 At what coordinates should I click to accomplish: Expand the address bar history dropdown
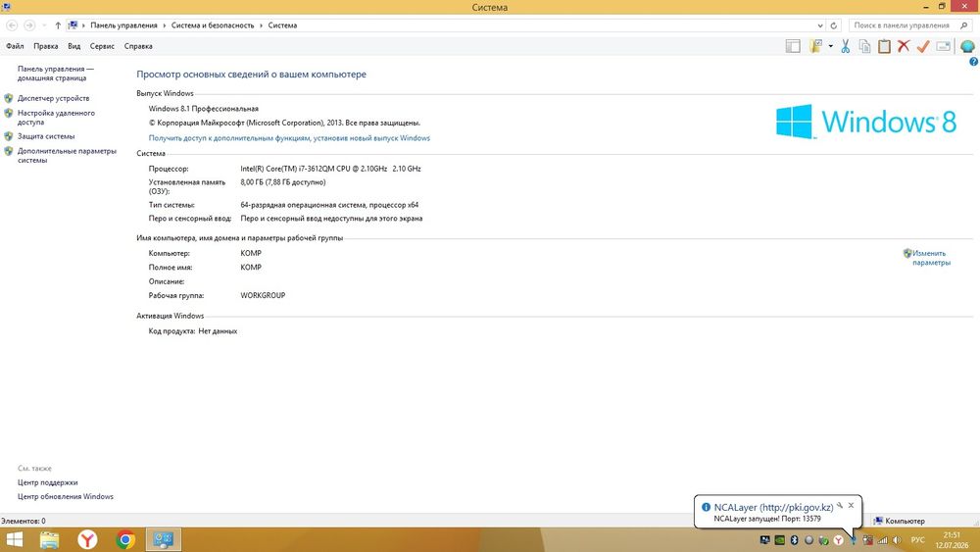pos(820,25)
